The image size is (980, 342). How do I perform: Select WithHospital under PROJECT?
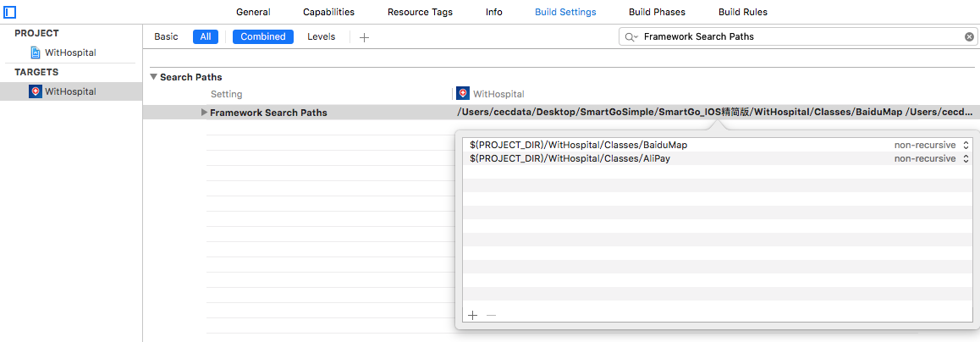pos(70,52)
